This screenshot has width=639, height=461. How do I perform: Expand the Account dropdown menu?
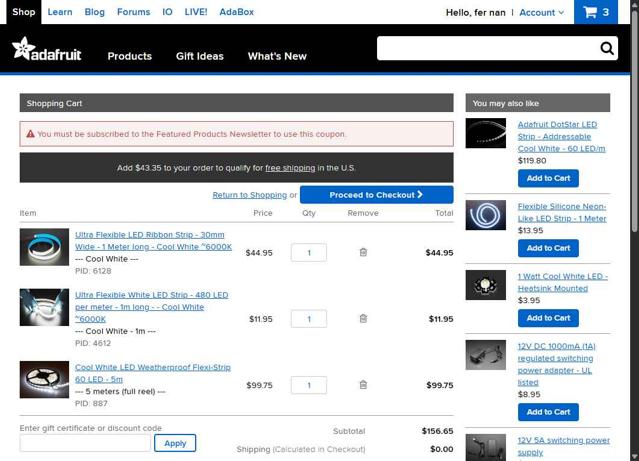click(542, 13)
